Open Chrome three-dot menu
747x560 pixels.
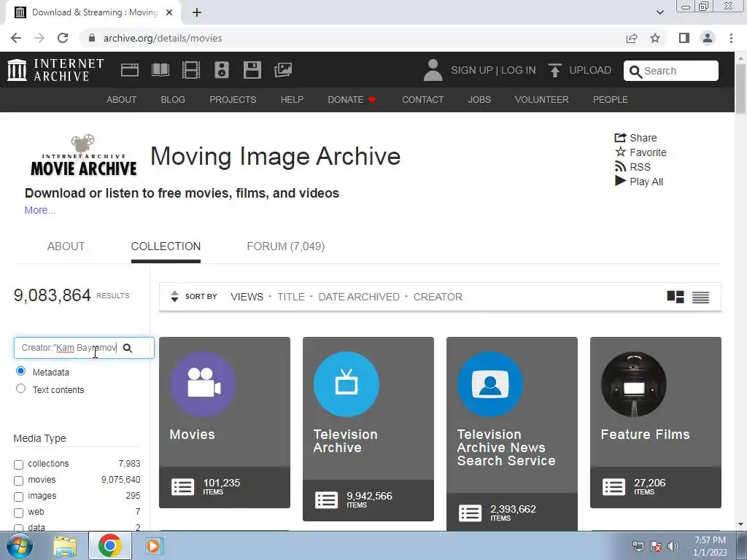coord(731,38)
